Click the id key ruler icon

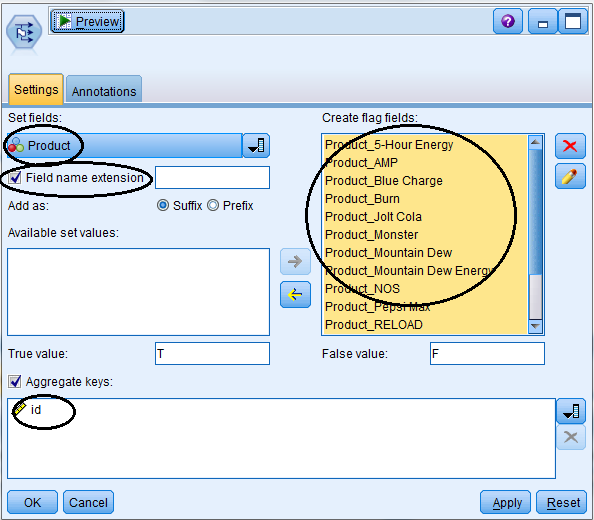[x=20, y=409]
